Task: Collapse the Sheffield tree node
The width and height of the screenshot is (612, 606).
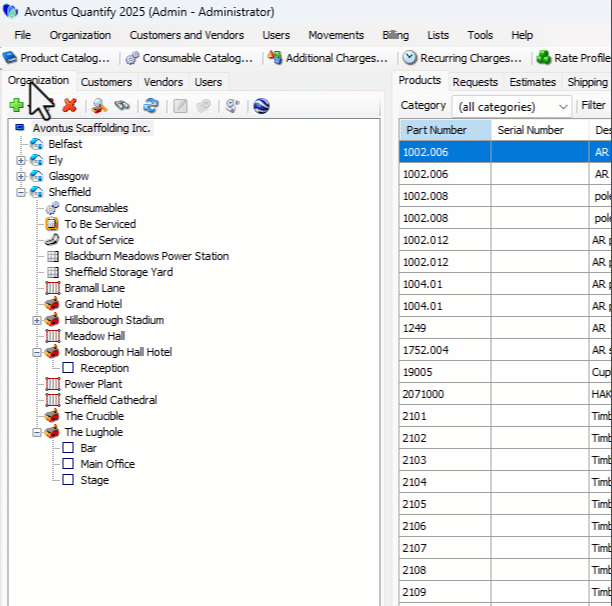Action: point(21,192)
